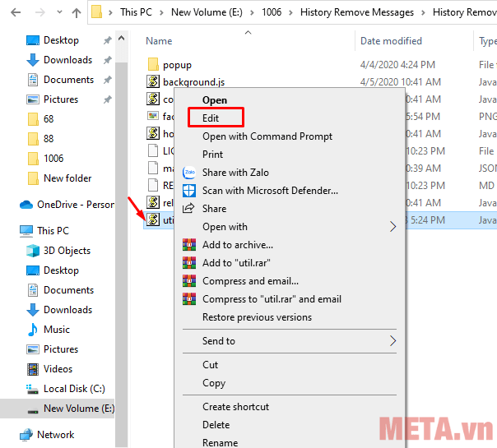This screenshot has width=497, height=448.
Task: Click History Remove Messages breadcrumb
Action: tap(357, 12)
